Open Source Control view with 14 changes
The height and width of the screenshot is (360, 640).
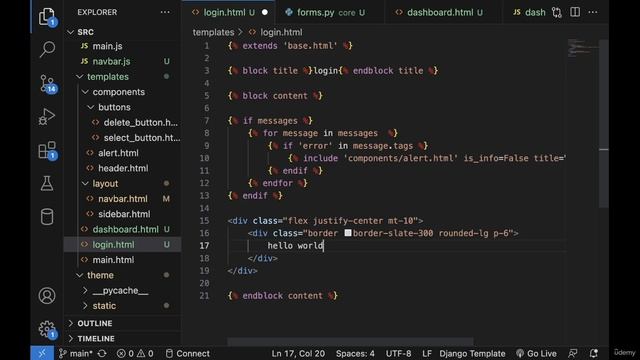coord(47,84)
